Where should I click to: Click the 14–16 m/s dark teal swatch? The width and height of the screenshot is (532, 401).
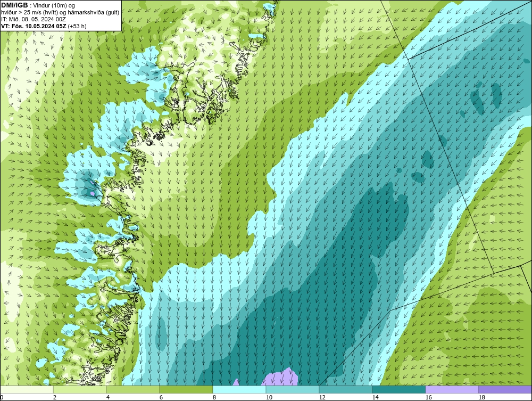point(399,389)
